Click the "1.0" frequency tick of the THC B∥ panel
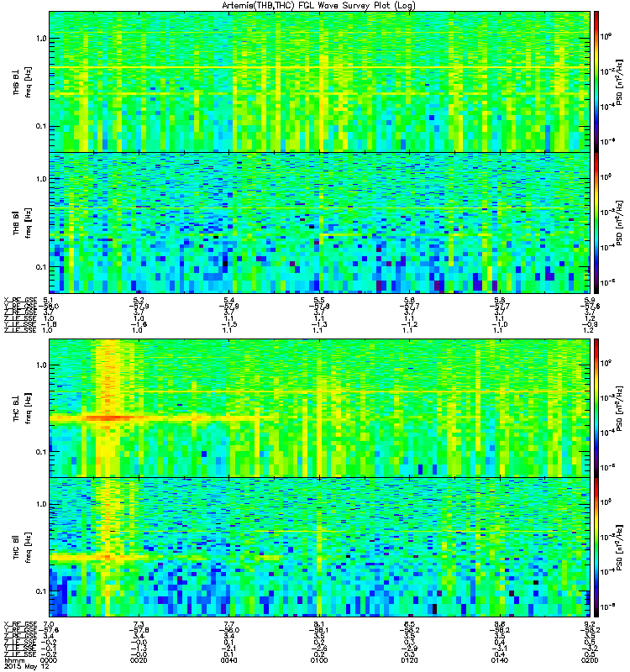630x672 pixels. click(x=41, y=504)
